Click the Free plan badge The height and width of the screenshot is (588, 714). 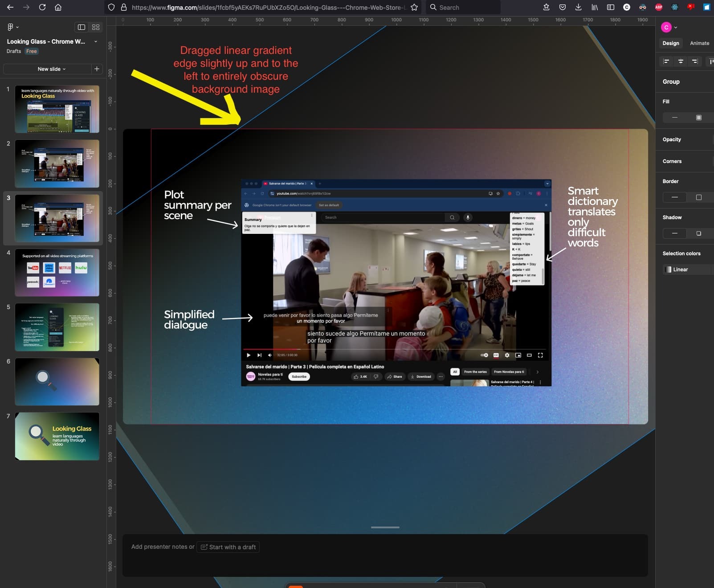coord(32,51)
